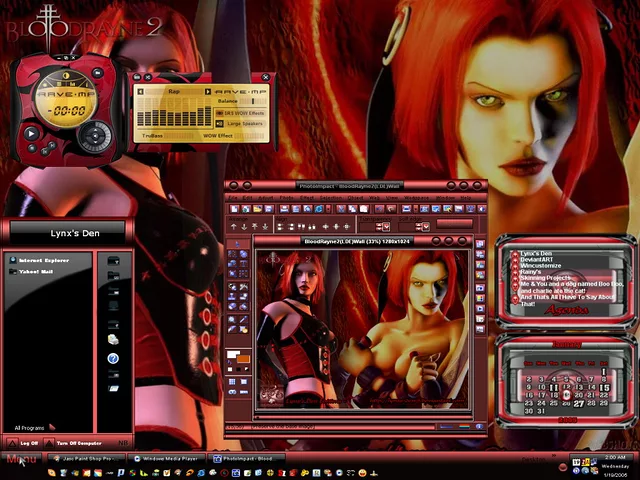
Task: Click the Align Left icon in the Align group
Action: (x=280, y=227)
